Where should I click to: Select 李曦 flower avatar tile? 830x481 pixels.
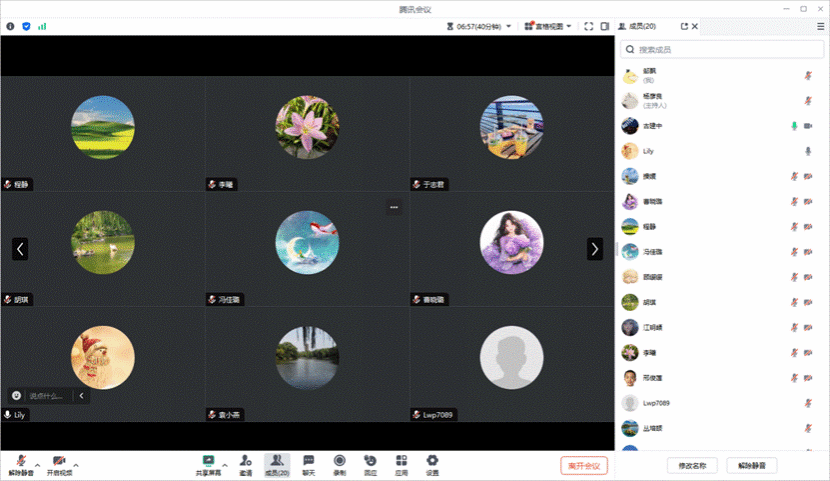[307, 127]
